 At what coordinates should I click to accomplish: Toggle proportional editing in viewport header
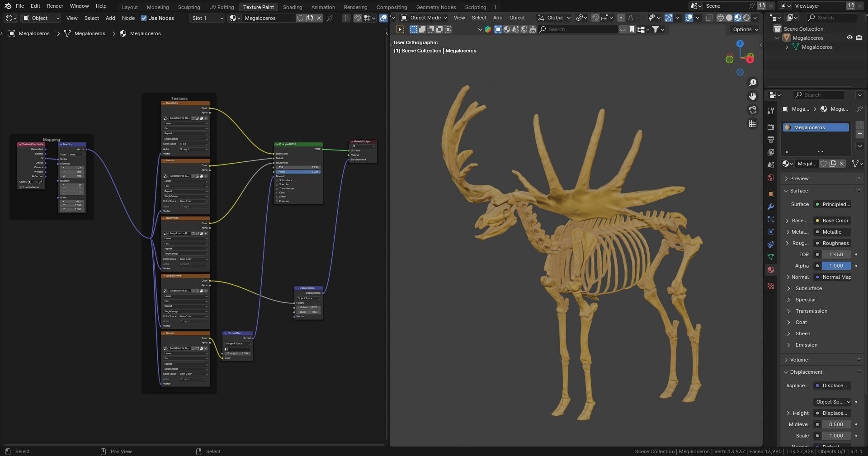click(621, 18)
